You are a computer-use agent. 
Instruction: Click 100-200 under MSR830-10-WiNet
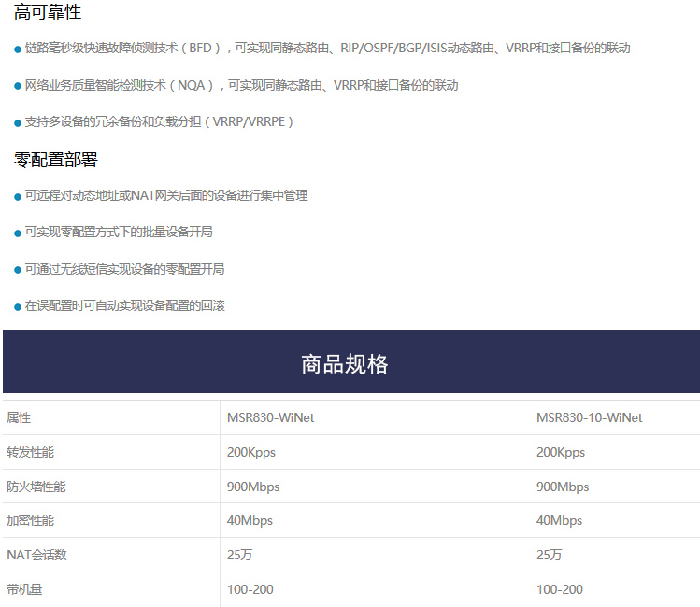(560, 589)
